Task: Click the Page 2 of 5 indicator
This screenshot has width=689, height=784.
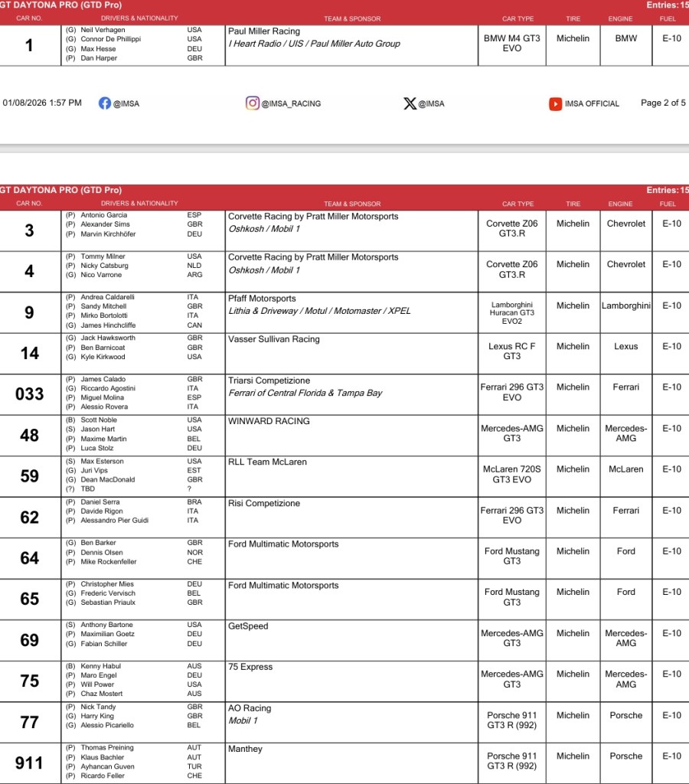Action: tap(663, 103)
